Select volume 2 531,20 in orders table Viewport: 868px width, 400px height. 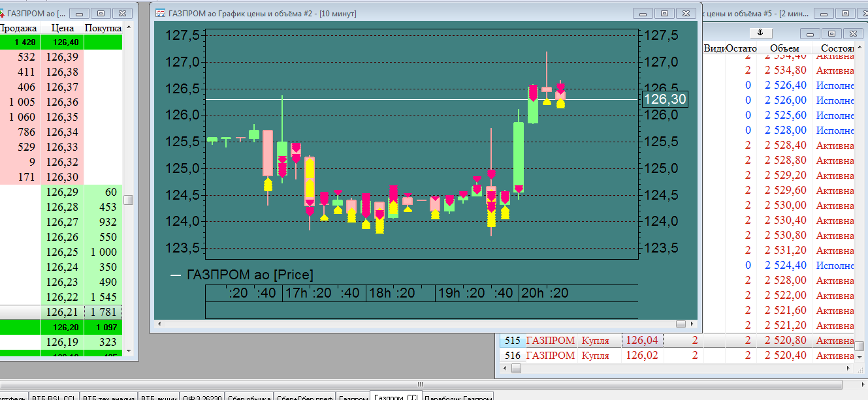pyautogui.click(x=784, y=251)
